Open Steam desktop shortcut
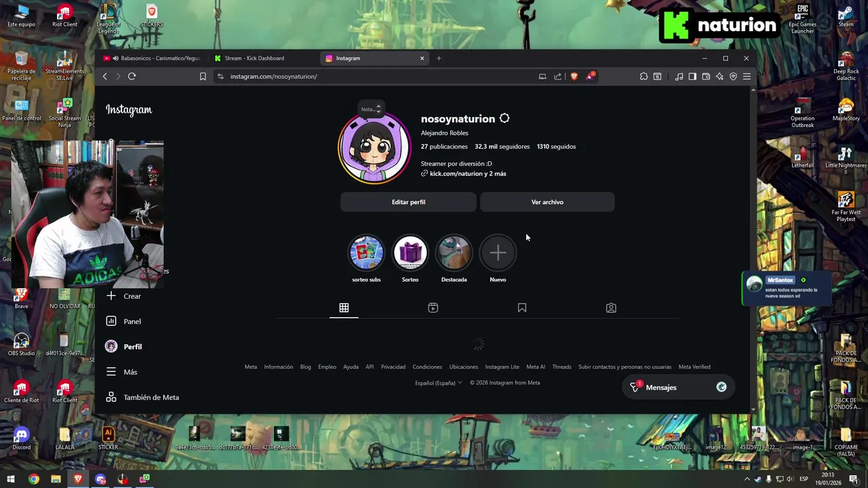This screenshot has width=868, height=488. pyautogui.click(x=846, y=16)
